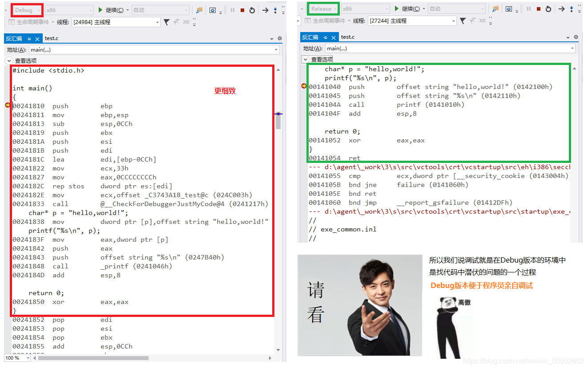Image resolution: width=588 pixels, height=369 pixels.
Task: Open the 自动 dropdown in Debug window
Action: (160, 10)
